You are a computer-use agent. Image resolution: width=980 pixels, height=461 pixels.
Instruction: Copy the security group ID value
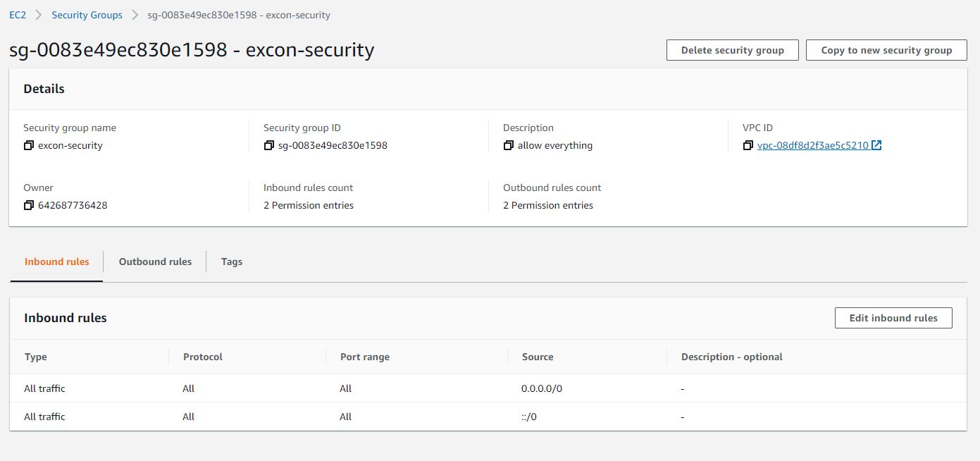(x=268, y=146)
